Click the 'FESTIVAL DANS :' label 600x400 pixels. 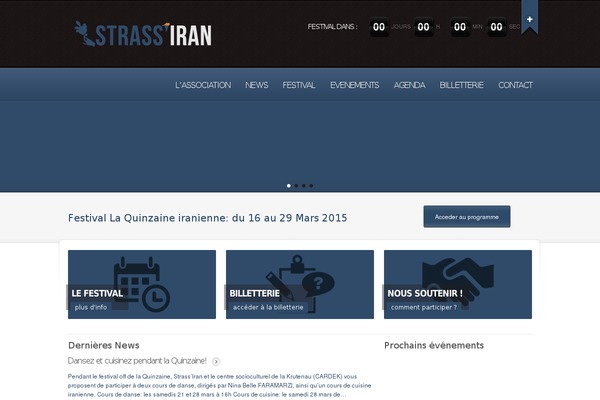pyautogui.click(x=333, y=26)
